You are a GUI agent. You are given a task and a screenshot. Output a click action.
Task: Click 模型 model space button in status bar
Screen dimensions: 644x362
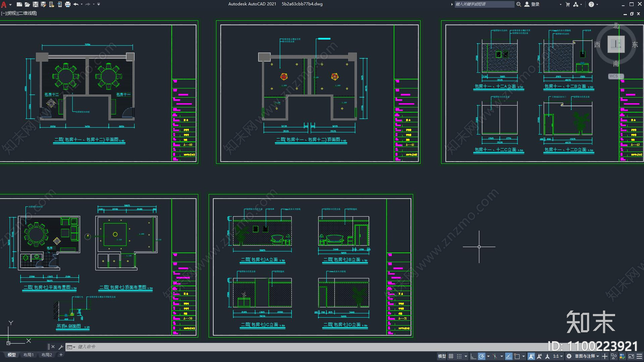[x=442, y=356]
